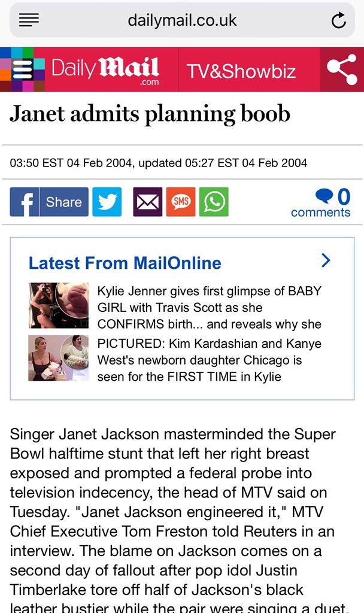This screenshot has height=613, width=364.
Task: Click Latest From MailOnline heading
Action: click(125, 263)
